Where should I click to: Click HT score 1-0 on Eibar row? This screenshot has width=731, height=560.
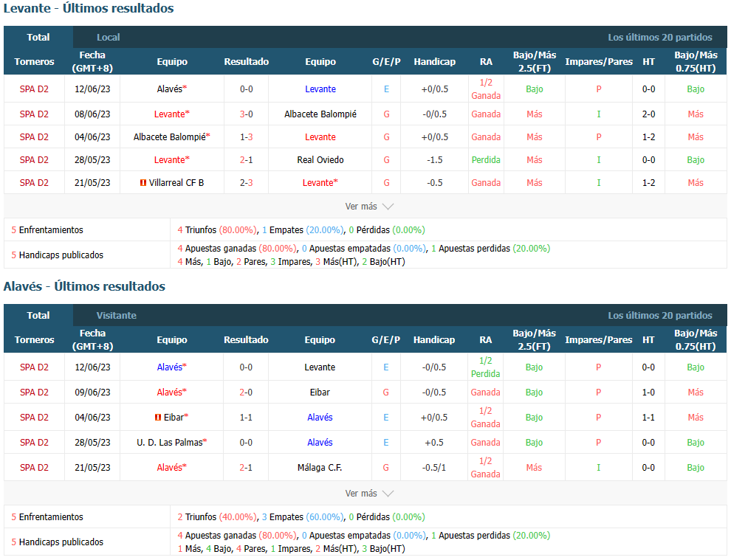(x=648, y=393)
